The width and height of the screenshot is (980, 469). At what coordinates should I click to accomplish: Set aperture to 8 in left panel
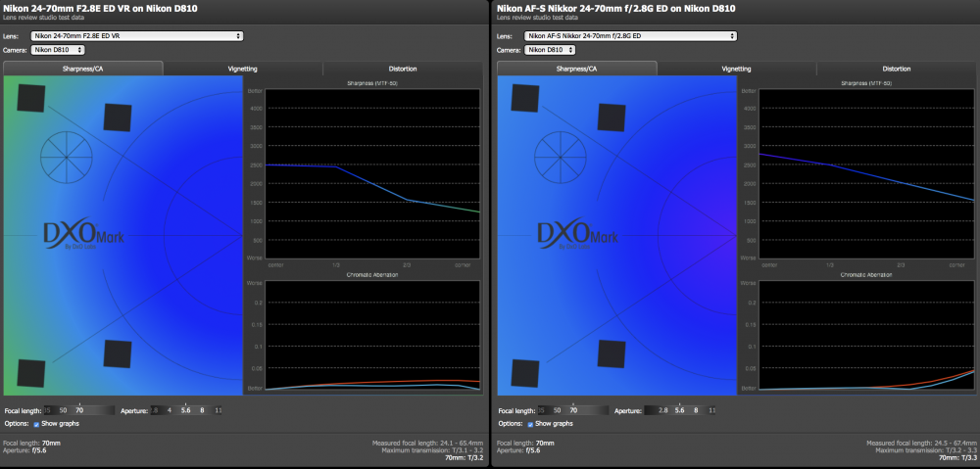(202, 411)
